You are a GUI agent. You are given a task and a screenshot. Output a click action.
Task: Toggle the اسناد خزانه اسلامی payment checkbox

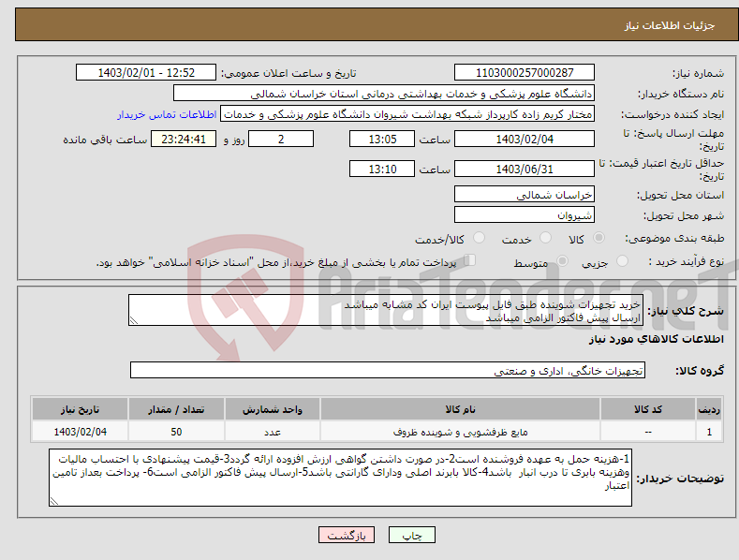pyautogui.click(x=469, y=260)
